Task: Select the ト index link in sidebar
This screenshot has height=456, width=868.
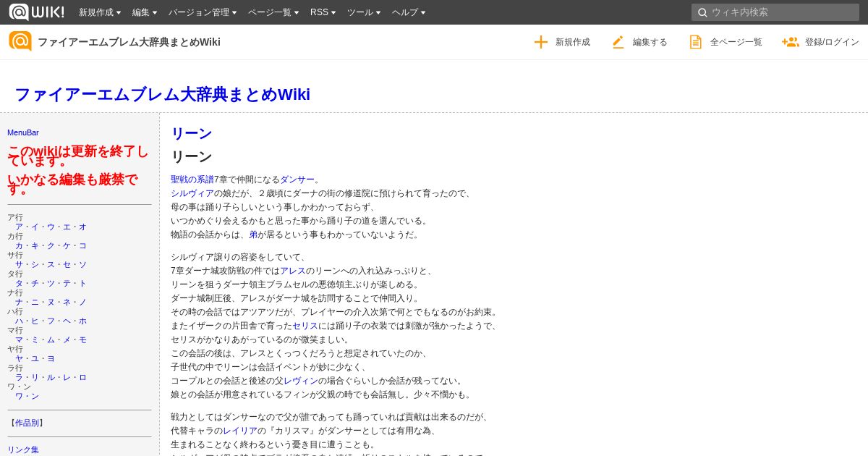Action: 82,283
